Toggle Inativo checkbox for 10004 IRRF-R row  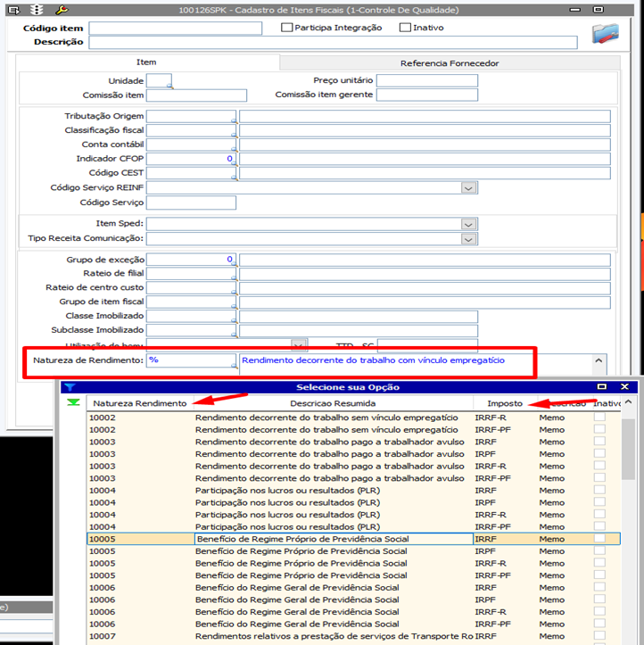[x=599, y=514]
